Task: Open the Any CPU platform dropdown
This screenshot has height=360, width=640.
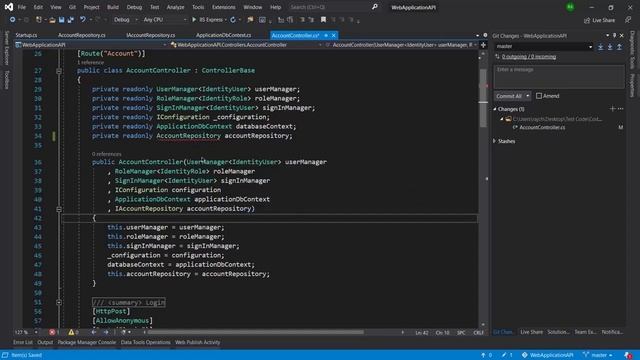Action: coord(165,20)
